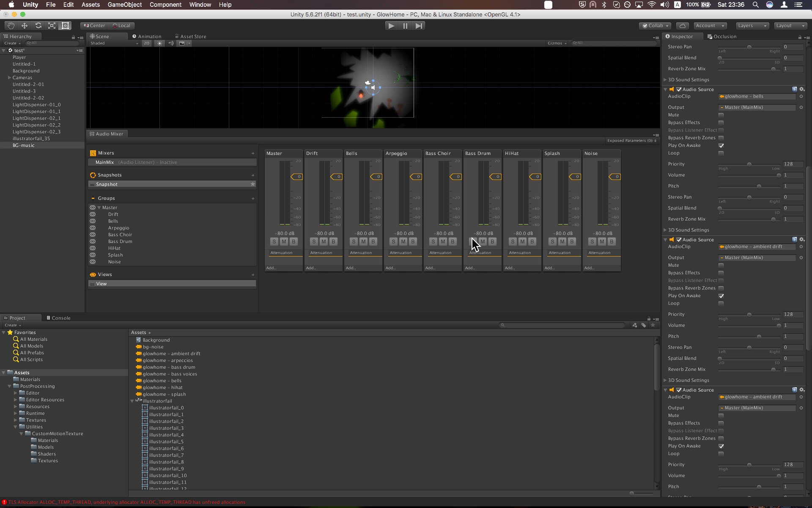Enable Mute for bells Audio Source
This screenshot has height=508, width=812.
[721, 115]
